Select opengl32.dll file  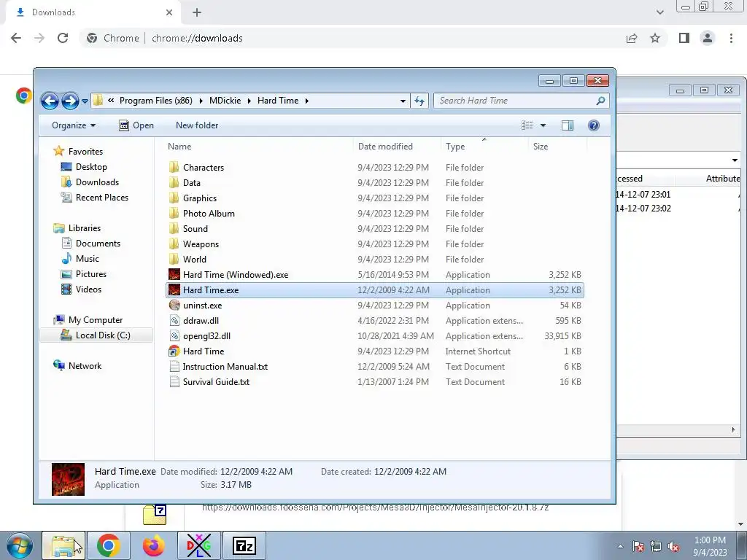374,335
